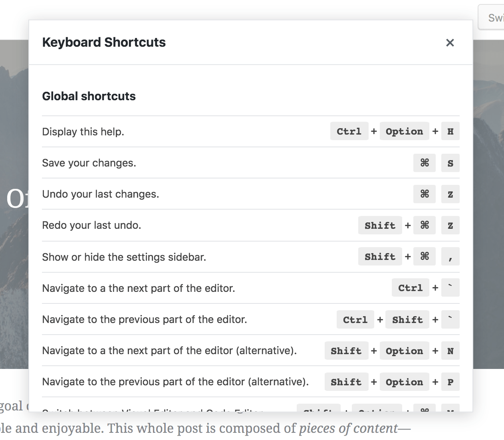This screenshot has height=440, width=504.
Task: Click the Command symbol in Undo your last changes row
Action: [424, 194]
